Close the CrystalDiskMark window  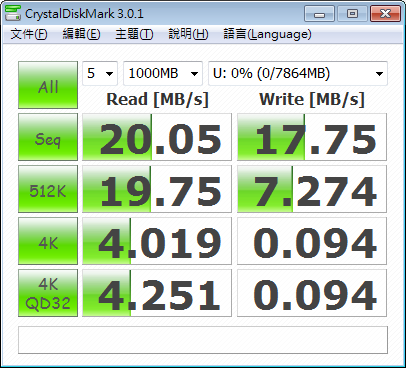coord(385,14)
